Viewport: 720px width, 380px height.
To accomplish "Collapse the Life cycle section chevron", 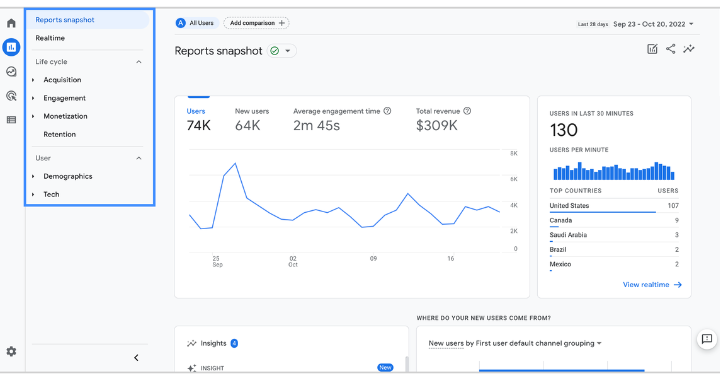I will point(139,62).
